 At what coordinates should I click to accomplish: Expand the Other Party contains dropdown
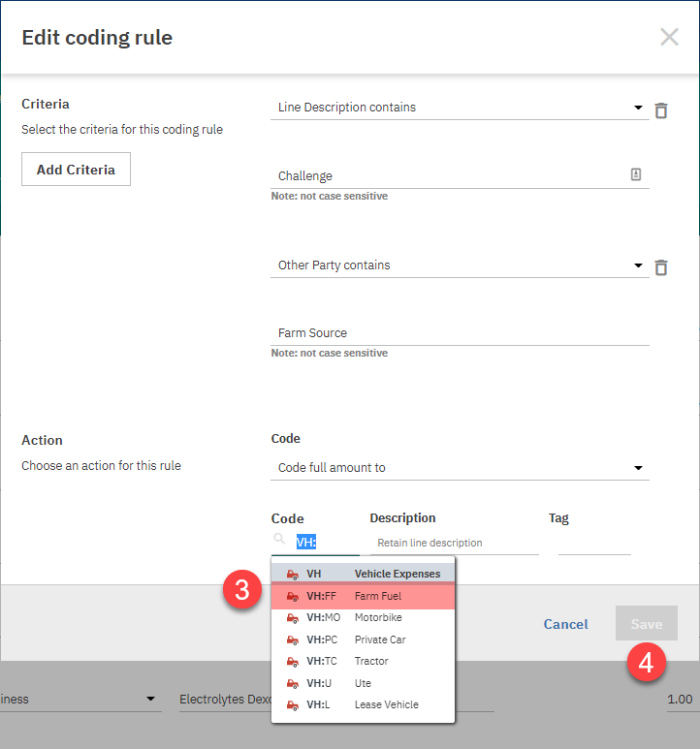(x=638, y=265)
